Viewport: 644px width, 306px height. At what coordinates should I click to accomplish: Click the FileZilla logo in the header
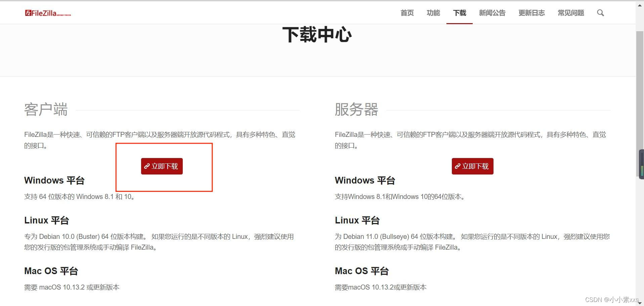(x=48, y=13)
